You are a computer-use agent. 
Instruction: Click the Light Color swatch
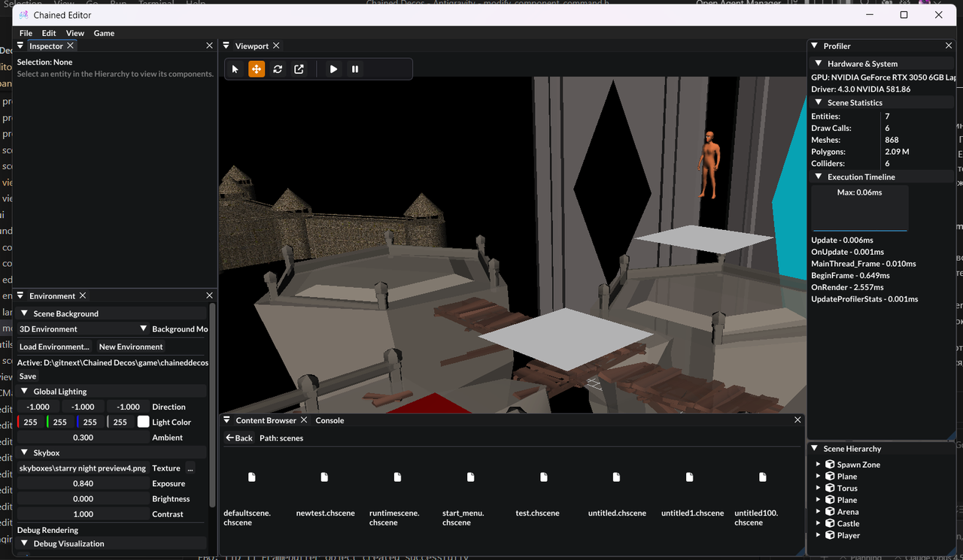point(143,422)
